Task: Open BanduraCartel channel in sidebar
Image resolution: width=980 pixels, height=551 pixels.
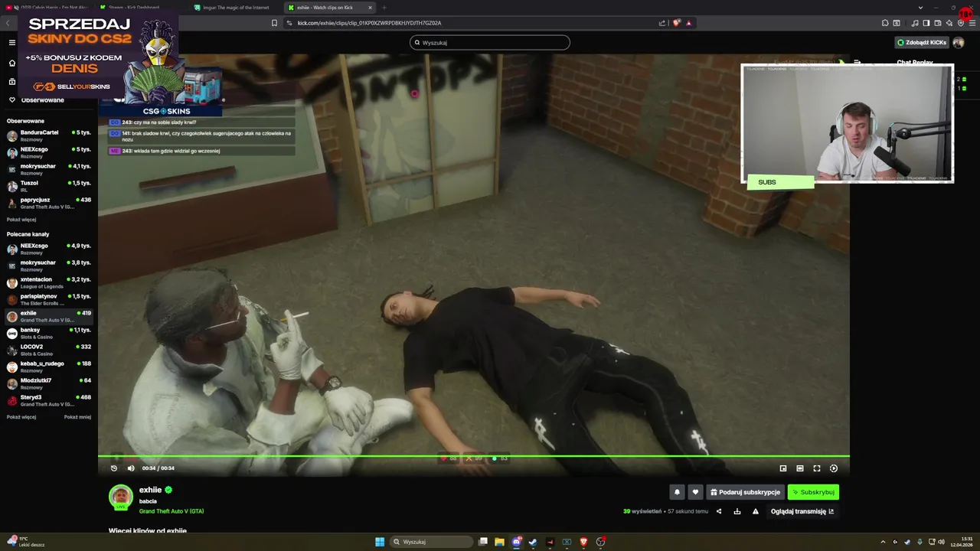Action: coord(49,135)
